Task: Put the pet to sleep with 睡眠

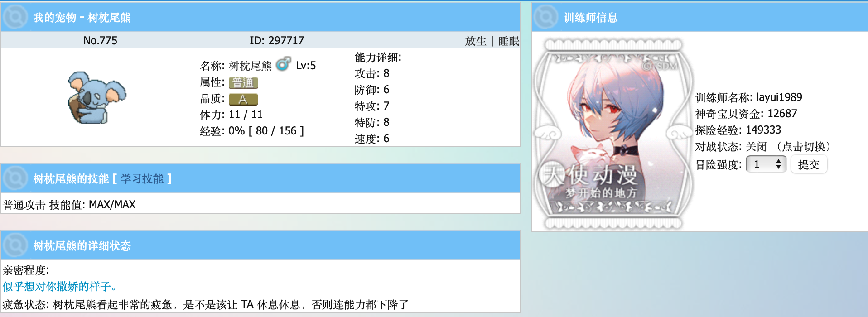Action: (509, 41)
